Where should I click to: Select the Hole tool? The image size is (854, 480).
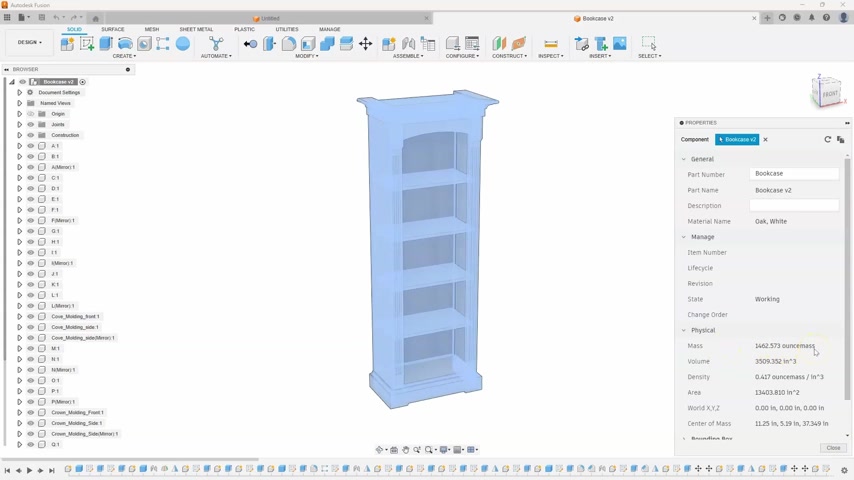pos(144,44)
